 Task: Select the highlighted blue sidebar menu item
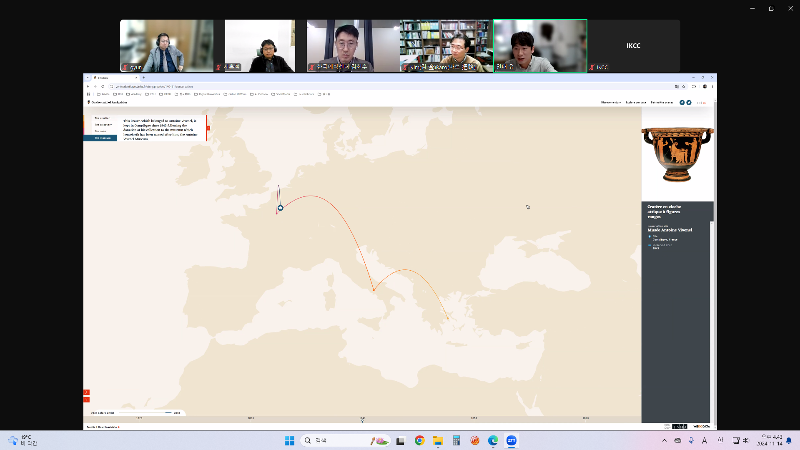point(101,138)
